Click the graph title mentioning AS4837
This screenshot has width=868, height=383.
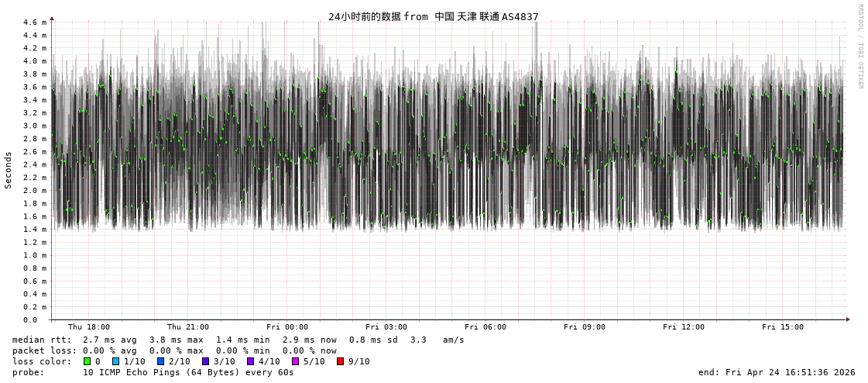pyautogui.click(x=433, y=16)
